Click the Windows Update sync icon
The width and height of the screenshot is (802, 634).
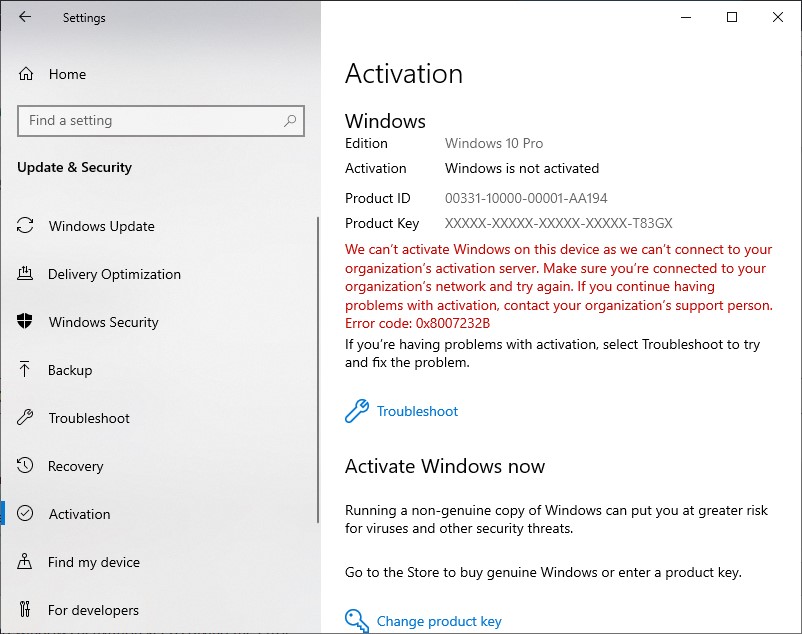click(25, 225)
